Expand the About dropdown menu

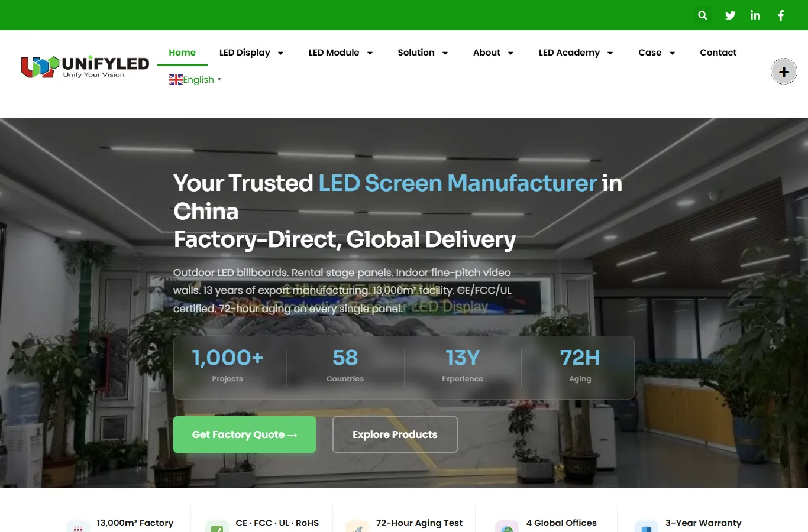click(493, 53)
